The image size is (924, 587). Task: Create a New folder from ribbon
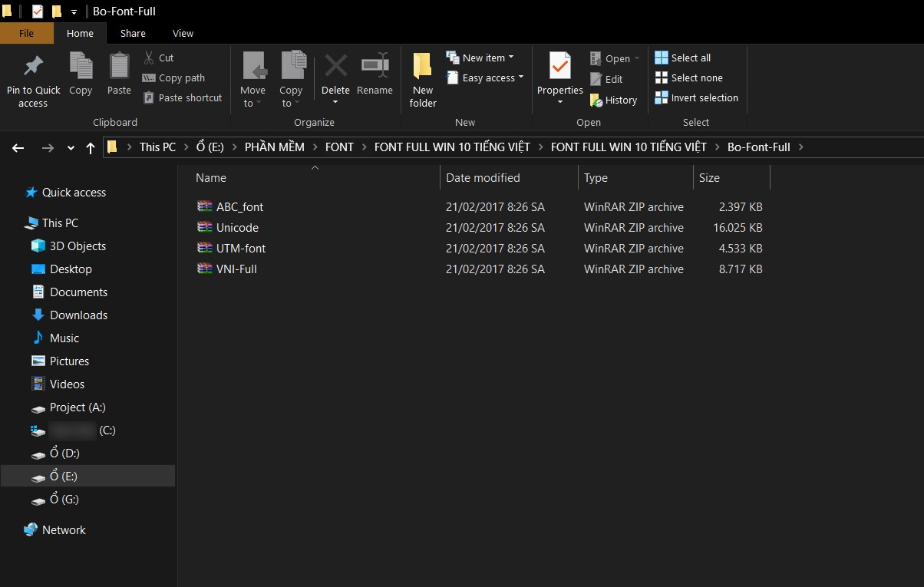(x=423, y=80)
